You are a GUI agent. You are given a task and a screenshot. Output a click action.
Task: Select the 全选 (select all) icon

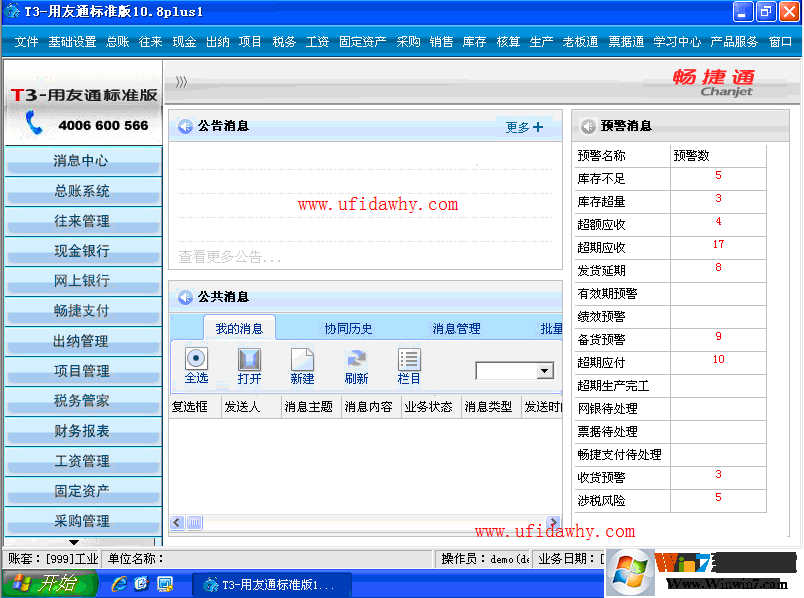196,363
